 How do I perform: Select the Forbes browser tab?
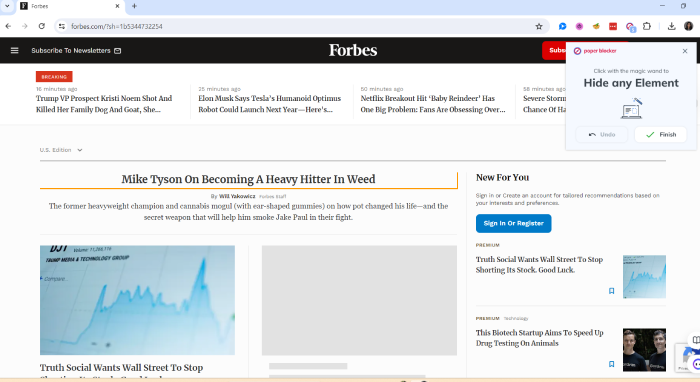click(x=71, y=6)
